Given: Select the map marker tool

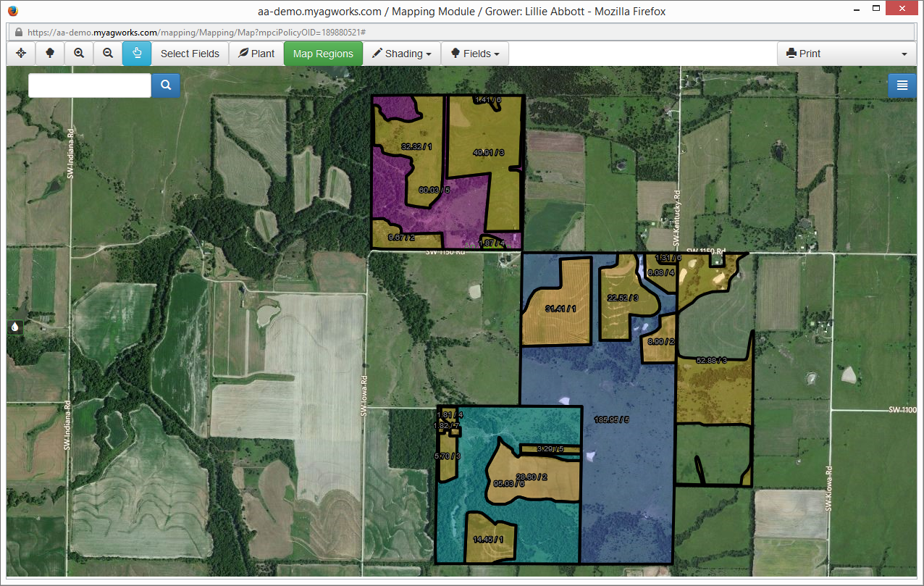Looking at the screenshot, I should click(49, 53).
